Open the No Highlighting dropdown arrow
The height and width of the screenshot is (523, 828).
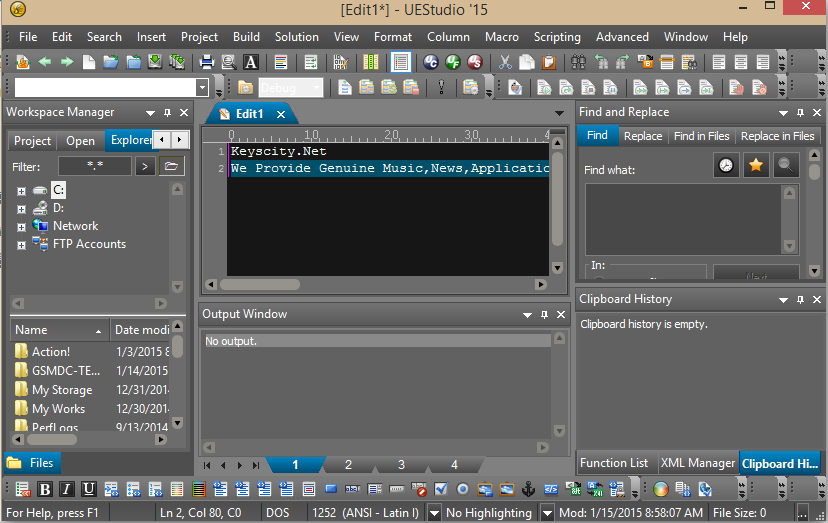[x=548, y=512]
